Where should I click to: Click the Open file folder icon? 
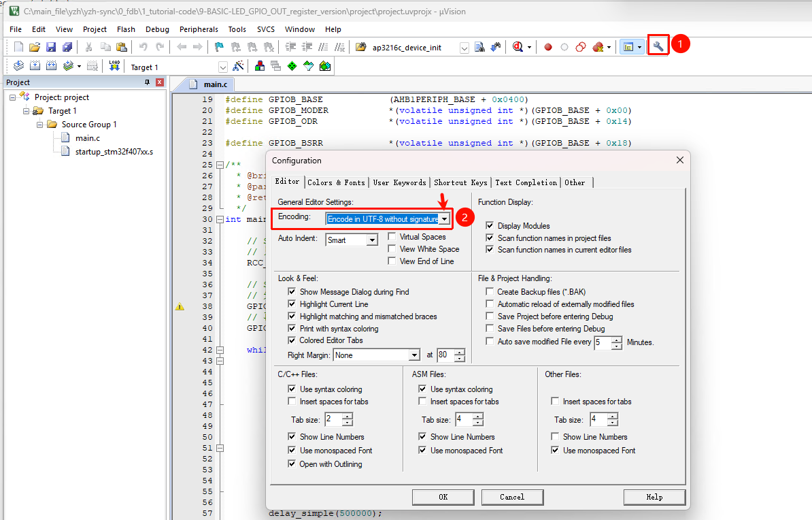pos(35,47)
